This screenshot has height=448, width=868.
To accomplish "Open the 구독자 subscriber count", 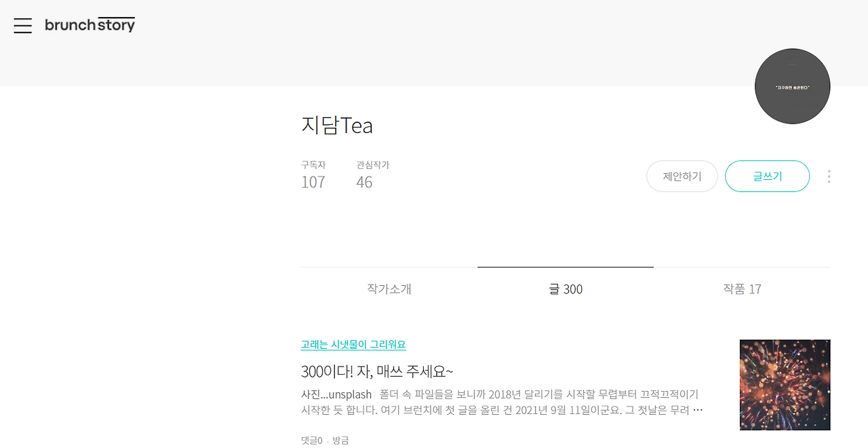I will pyautogui.click(x=313, y=175).
